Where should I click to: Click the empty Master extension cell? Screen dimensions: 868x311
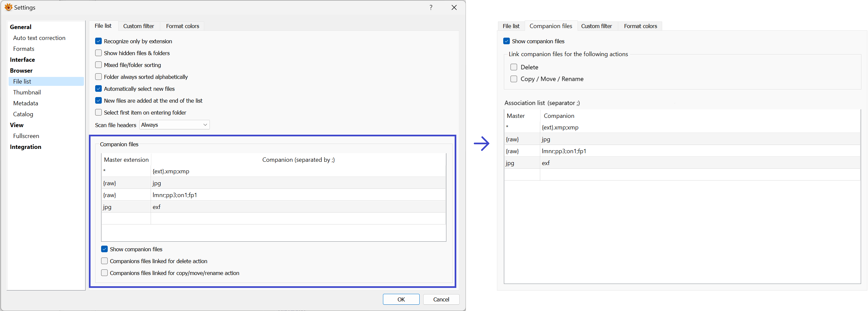[x=126, y=219]
